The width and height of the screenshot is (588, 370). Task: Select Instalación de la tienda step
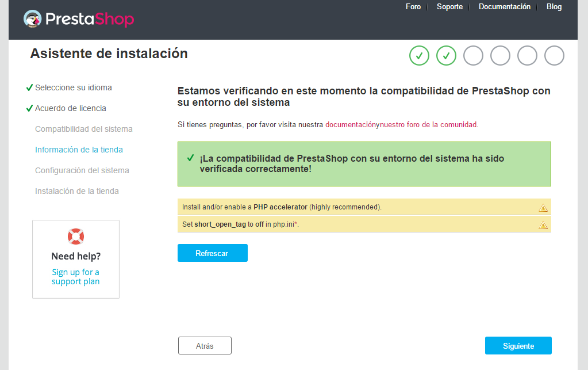pyautogui.click(x=76, y=191)
